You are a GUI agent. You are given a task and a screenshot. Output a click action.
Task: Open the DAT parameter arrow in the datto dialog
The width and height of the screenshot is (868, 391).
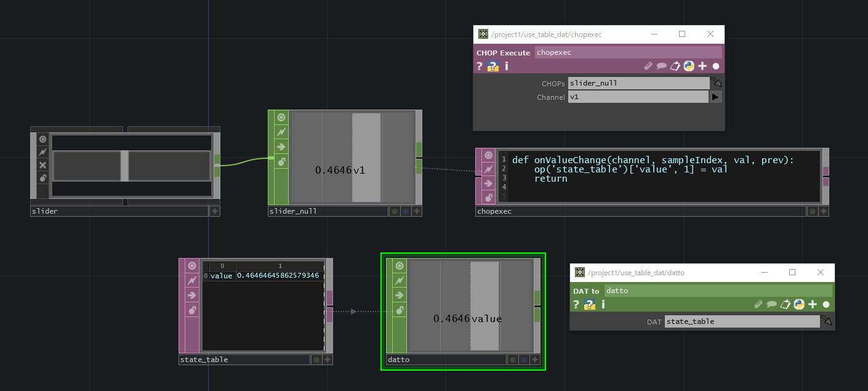click(827, 320)
